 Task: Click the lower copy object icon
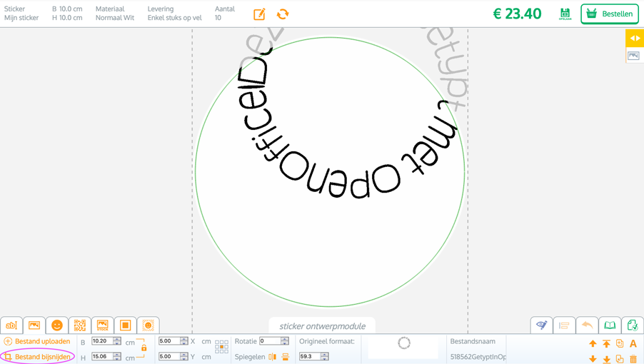[x=620, y=359]
